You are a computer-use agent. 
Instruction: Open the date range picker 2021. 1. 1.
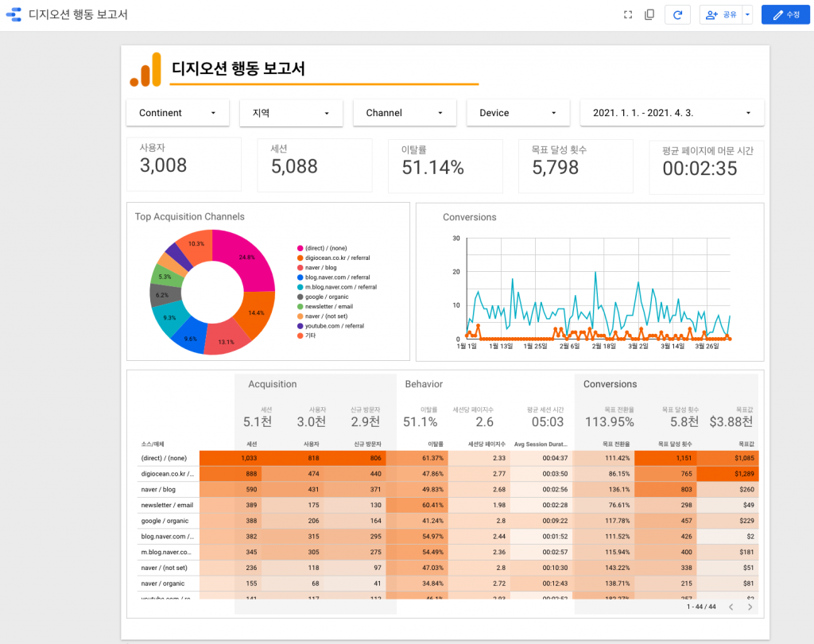click(672, 113)
